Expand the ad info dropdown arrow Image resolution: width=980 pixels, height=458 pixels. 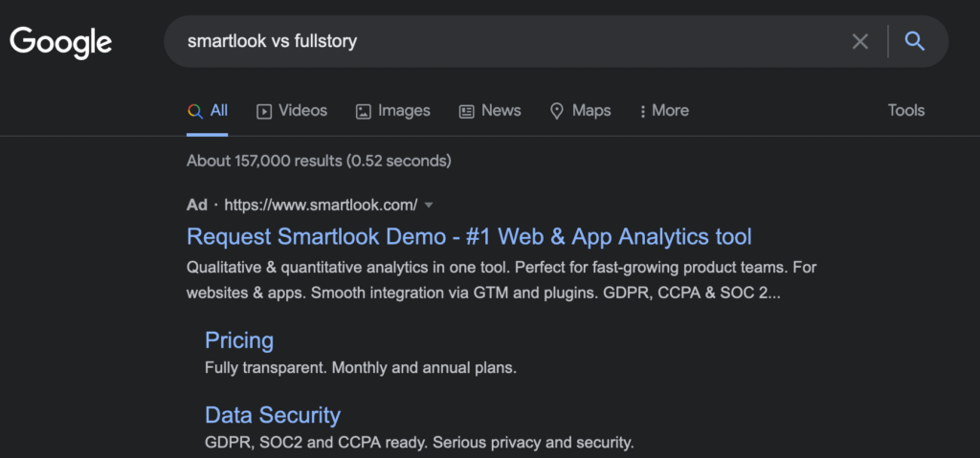point(428,205)
